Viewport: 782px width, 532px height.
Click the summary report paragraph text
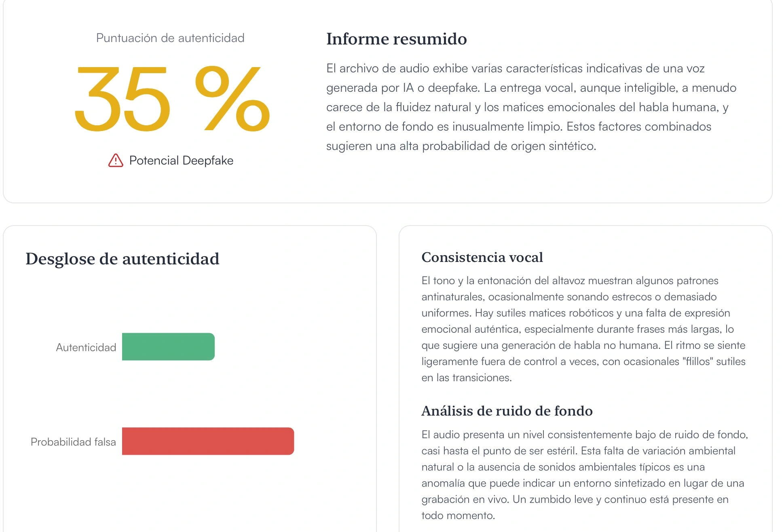(x=531, y=107)
